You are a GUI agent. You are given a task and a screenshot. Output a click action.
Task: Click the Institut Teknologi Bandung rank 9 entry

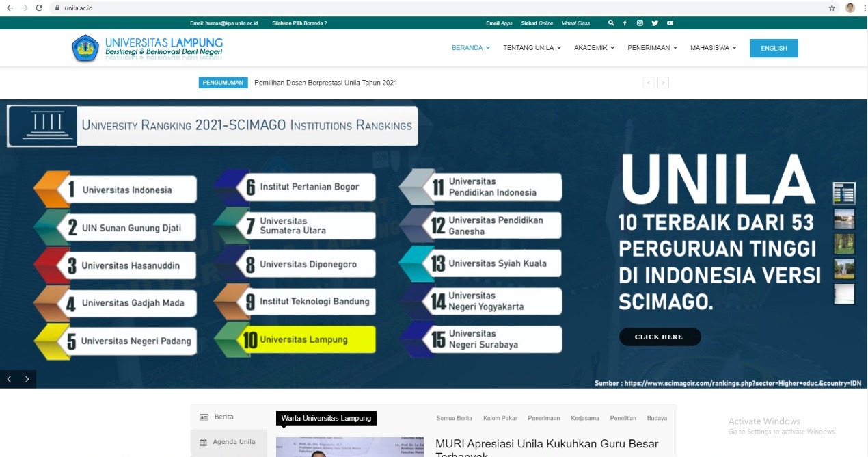295,302
